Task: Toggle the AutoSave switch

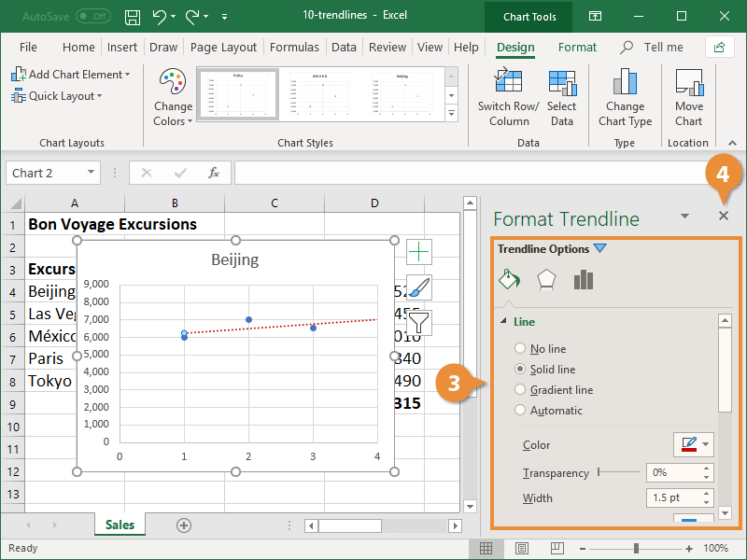Action: tap(93, 17)
